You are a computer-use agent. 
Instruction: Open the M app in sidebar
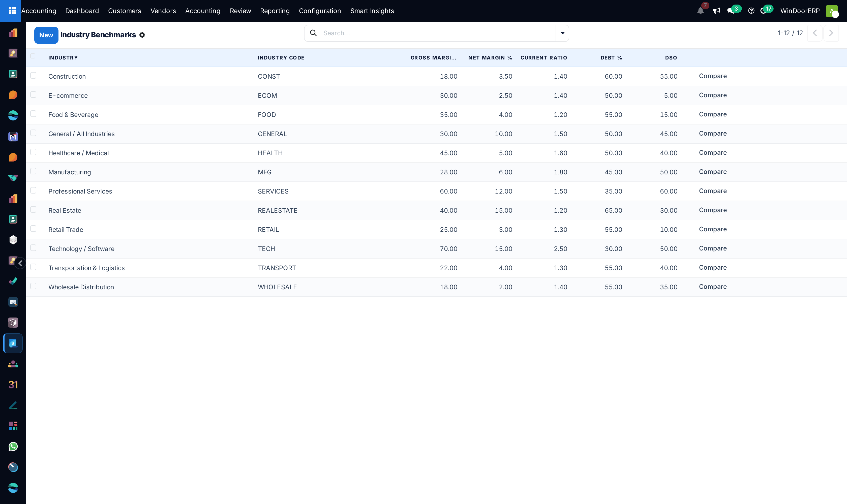(x=13, y=137)
